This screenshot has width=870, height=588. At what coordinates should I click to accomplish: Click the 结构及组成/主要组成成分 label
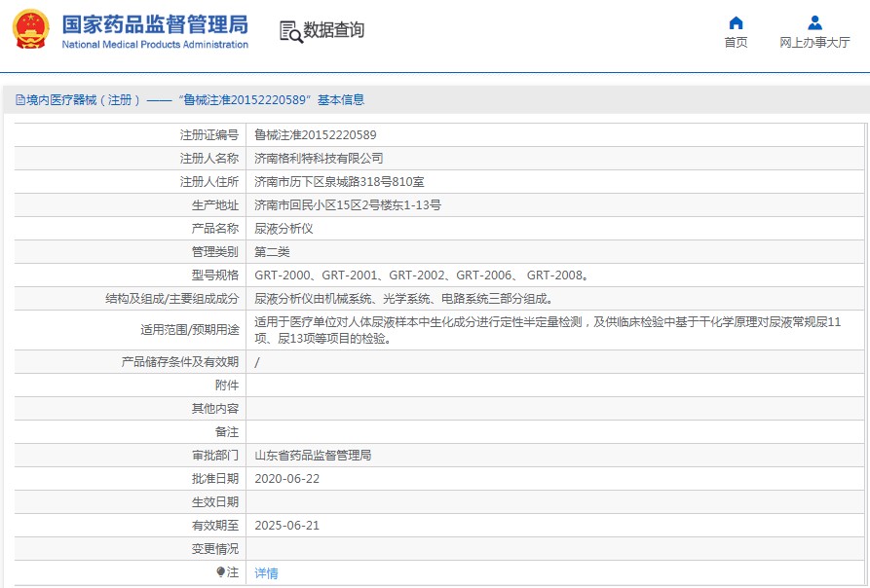172,299
